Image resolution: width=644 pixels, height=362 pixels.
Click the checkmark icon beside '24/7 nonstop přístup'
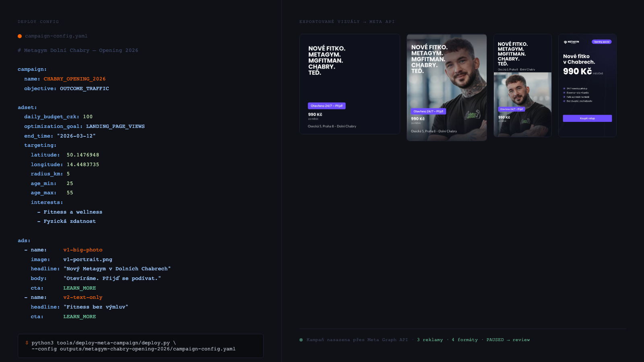point(564,88)
